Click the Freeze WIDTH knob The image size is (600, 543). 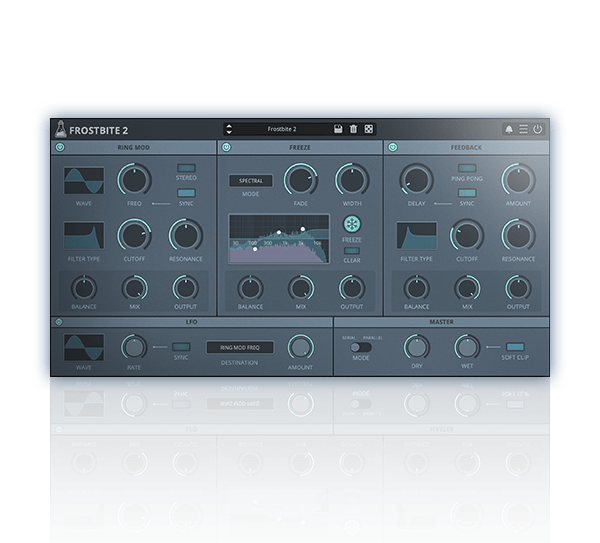(352, 180)
